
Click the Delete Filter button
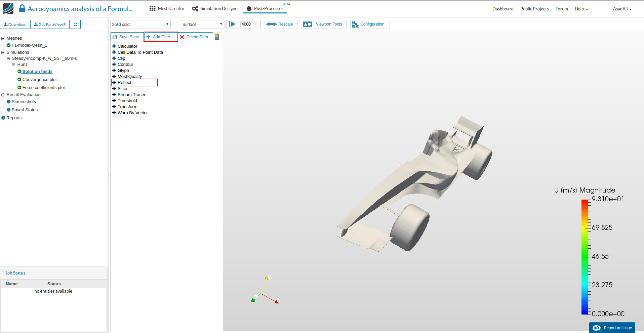[x=194, y=37]
